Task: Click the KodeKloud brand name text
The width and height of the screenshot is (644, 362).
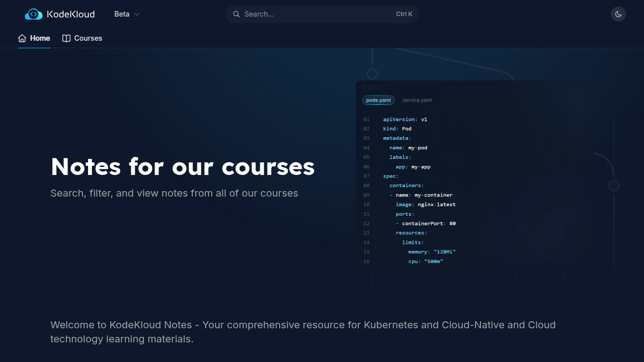Action: pyautogui.click(x=70, y=14)
